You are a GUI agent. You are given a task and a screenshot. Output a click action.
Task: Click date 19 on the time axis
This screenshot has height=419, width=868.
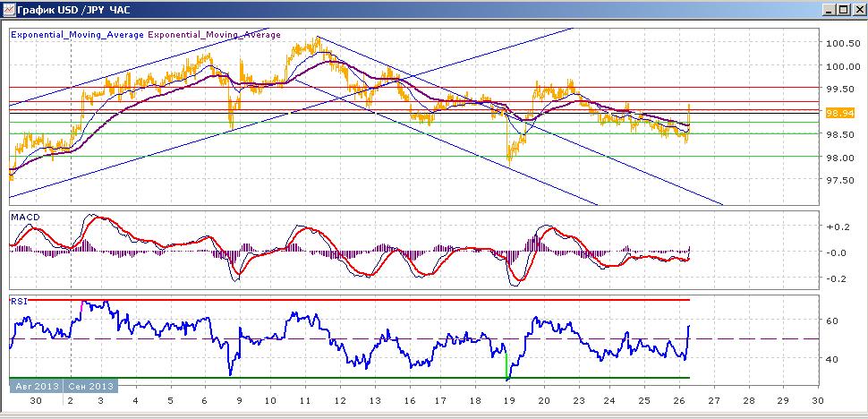(x=509, y=401)
